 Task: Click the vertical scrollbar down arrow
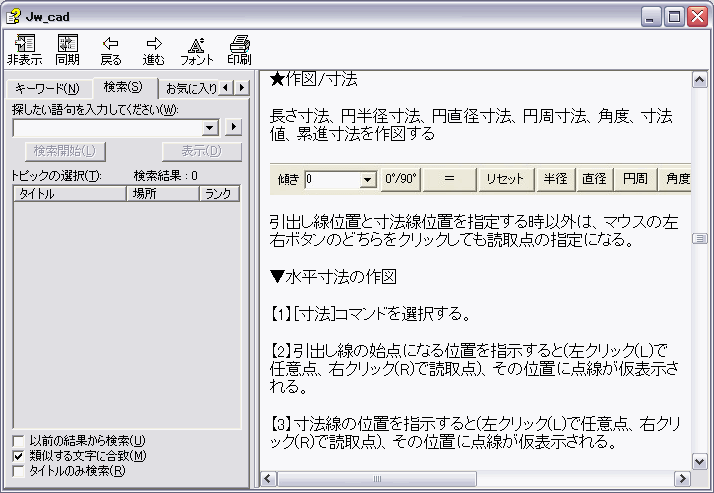click(x=699, y=462)
